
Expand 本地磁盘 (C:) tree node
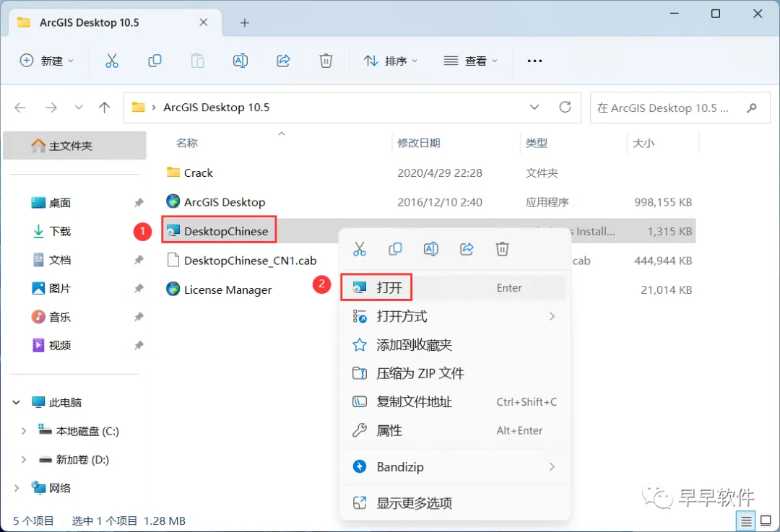23,431
